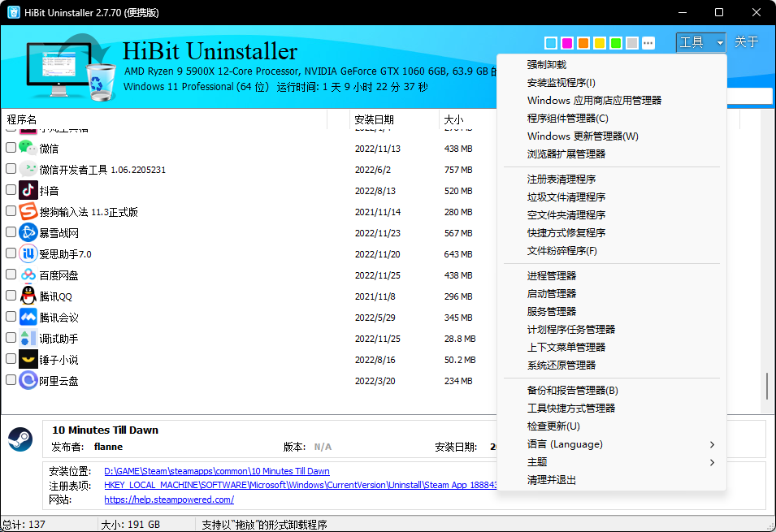Click the 微信开发者工具 program icon

point(28,169)
